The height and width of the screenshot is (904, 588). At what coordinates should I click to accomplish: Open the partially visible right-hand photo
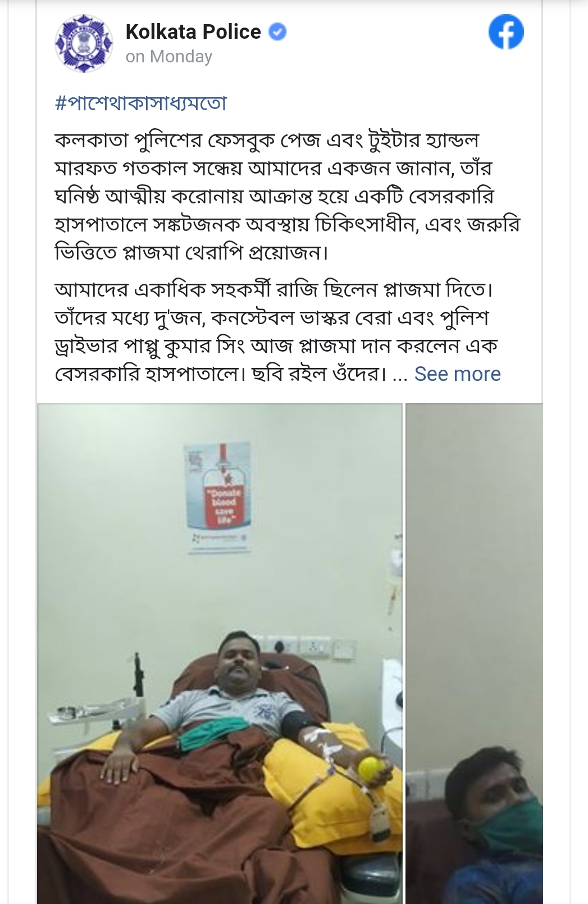click(475, 653)
